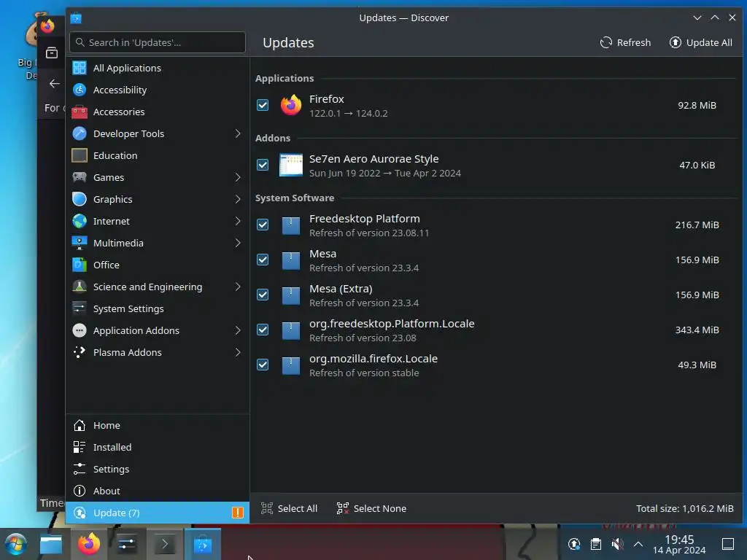Expand the Developer Tools category arrow
747x560 pixels.
pyautogui.click(x=237, y=134)
